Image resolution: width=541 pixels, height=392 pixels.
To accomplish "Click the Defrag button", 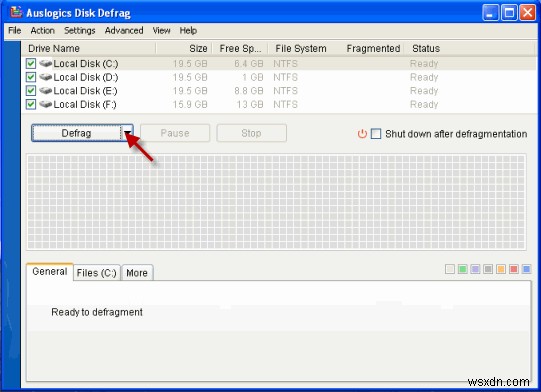I will click(76, 133).
